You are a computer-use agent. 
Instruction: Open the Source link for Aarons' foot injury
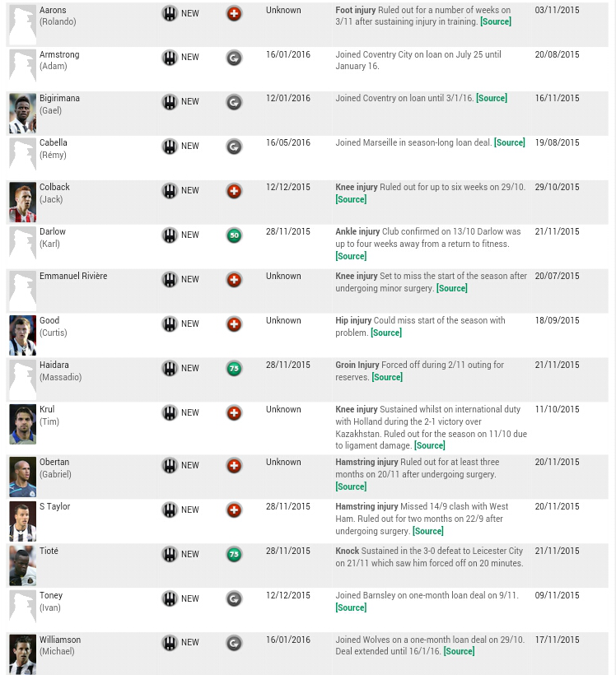click(x=495, y=21)
